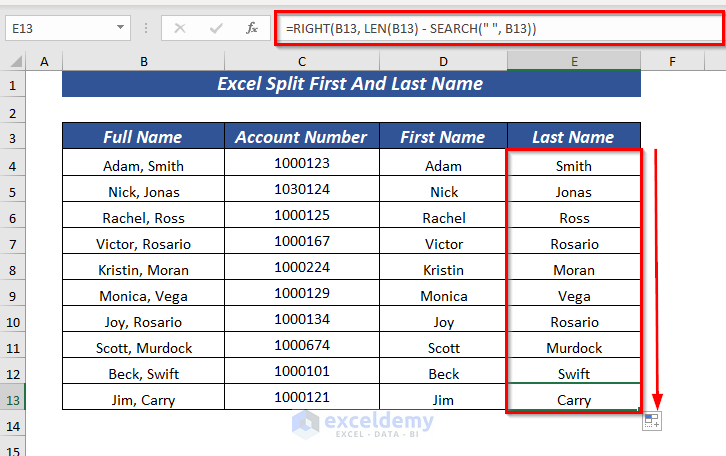The image size is (726, 456).
Task: Select account number 1000101 cell
Action: 302,370
